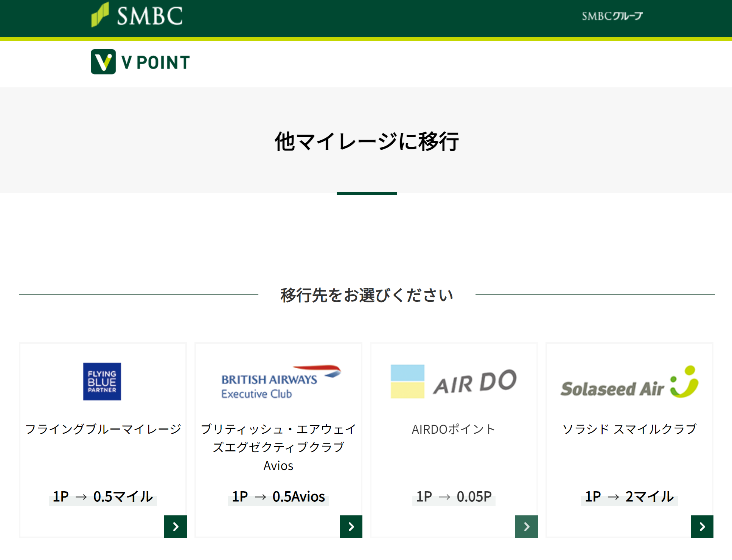This screenshot has height=560, width=732.
Task: Open arrow button on AIRDO card
Action: 527,526
